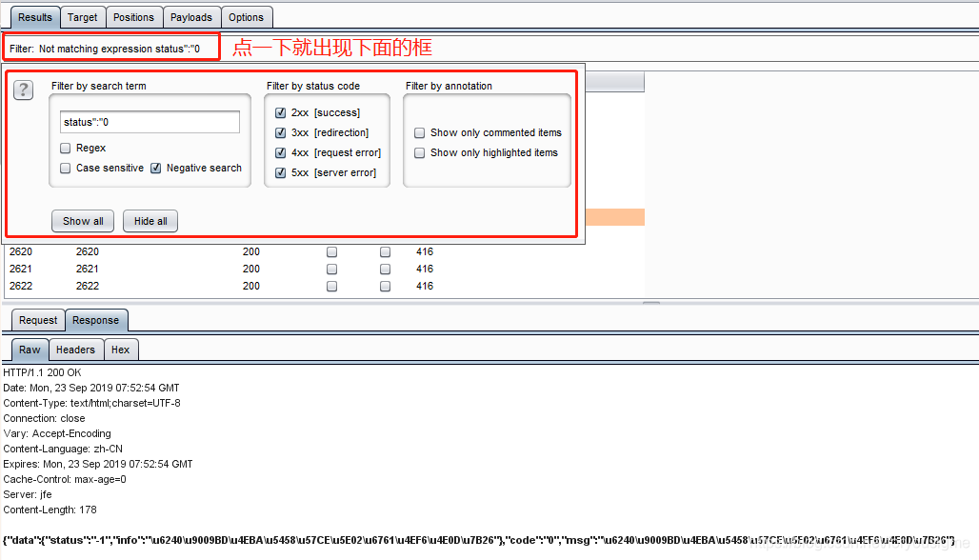Enable Show only commented items
This screenshot has height=560, width=979.
(x=420, y=133)
